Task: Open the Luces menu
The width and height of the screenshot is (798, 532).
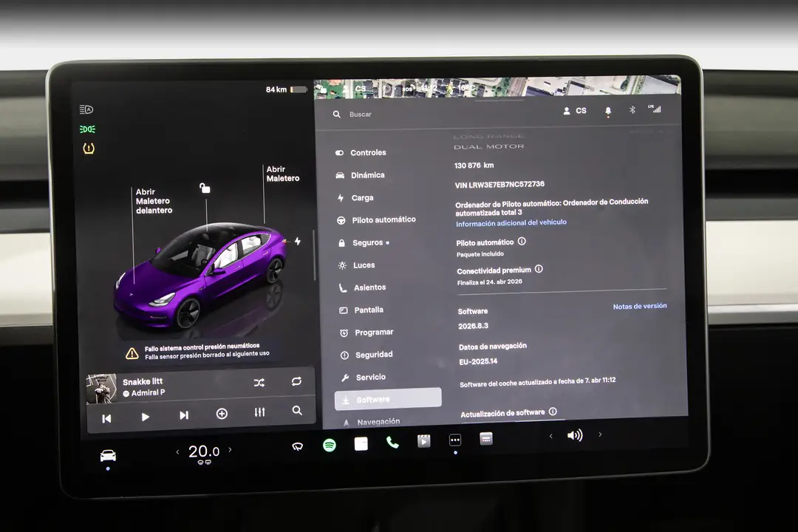Action: (x=357, y=265)
